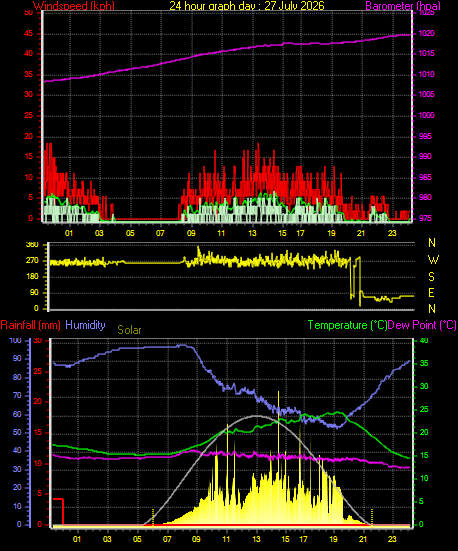Click the 270 label on wind direction axis
Viewport: 458px width, 551px height.
click(32, 261)
